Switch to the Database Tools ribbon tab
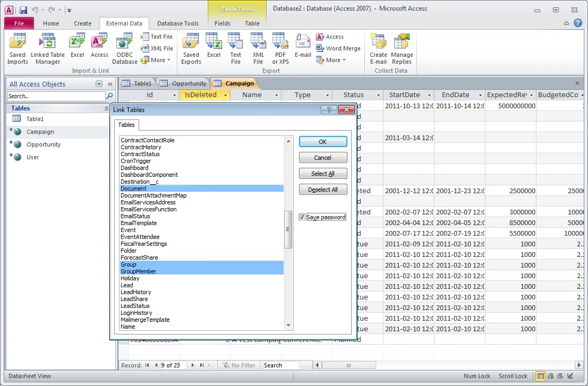Viewport: 588px width, 386px height. (x=178, y=23)
